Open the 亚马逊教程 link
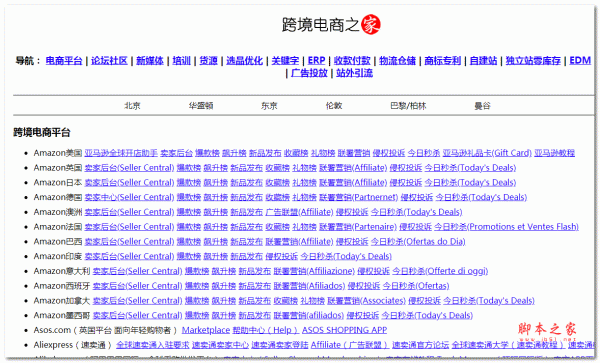Image resolution: width=600 pixels, height=363 pixels. tap(554, 153)
